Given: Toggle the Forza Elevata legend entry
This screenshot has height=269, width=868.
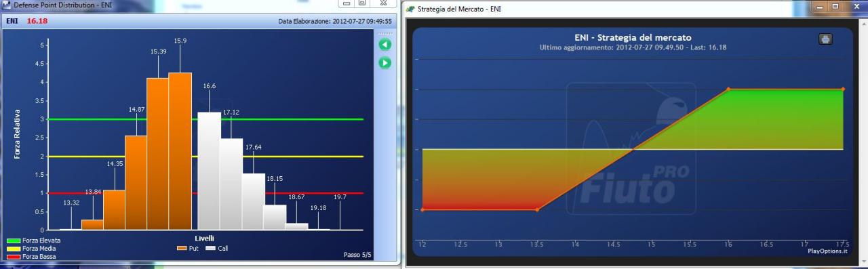Looking at the screenshot, I should click(x=33, y=241).
